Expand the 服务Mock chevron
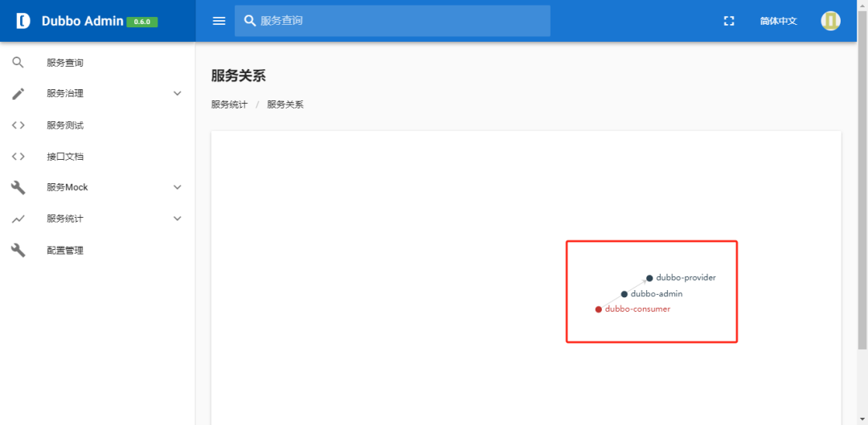Image resolution: width=868 pixels, height=425 pixels. pos(177,187)
